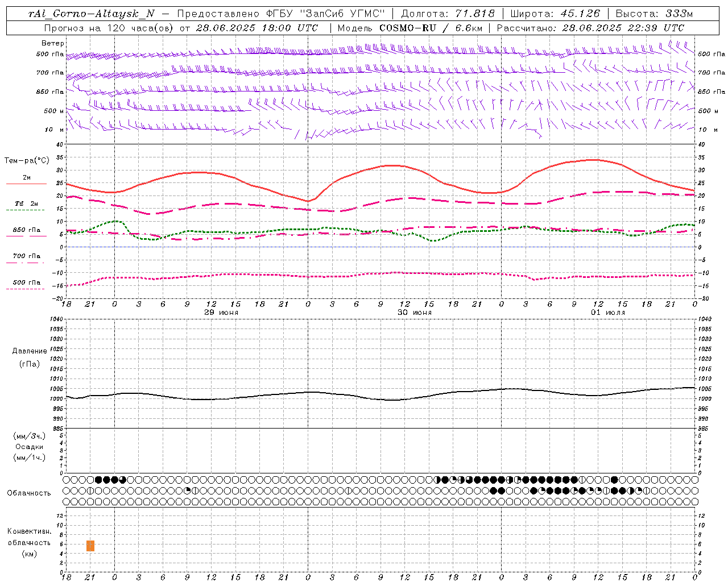Screen dimensions: 728x582
Task: Click the Высота: 333м header value
Action: pyautogui.click(x=654, y=14)
